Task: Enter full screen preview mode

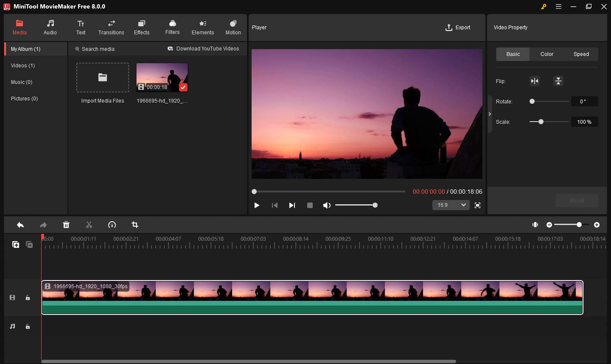Action: (477, 205)
